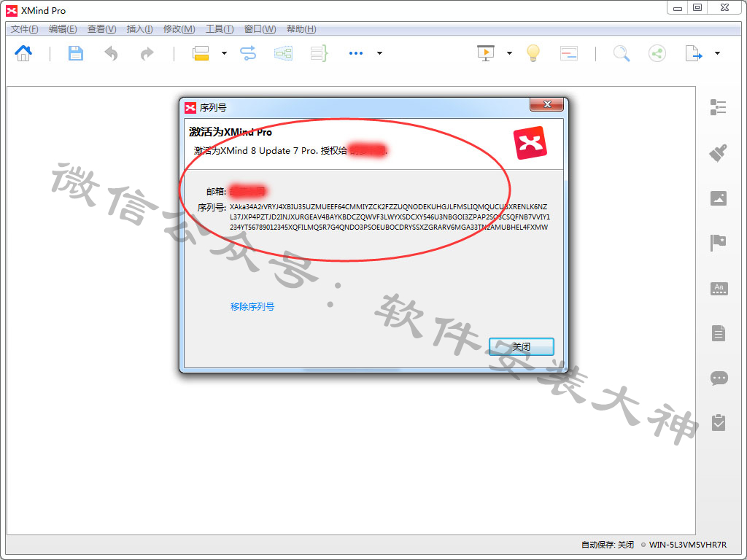Open the task info clipboard panel
Screen dimensions: 747x560
(x=719, y=422)
